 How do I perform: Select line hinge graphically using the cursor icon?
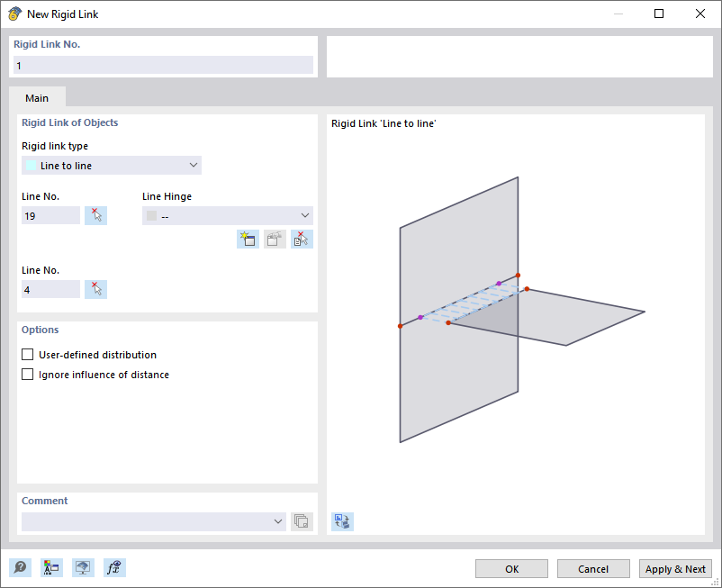301,239
